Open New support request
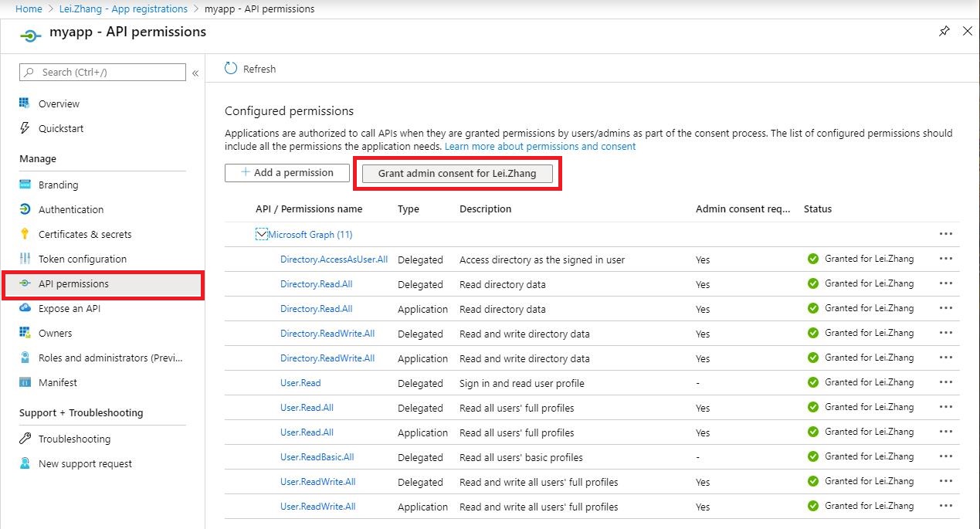Viewport: 980px width, 529px height. [x=85, y=463]
